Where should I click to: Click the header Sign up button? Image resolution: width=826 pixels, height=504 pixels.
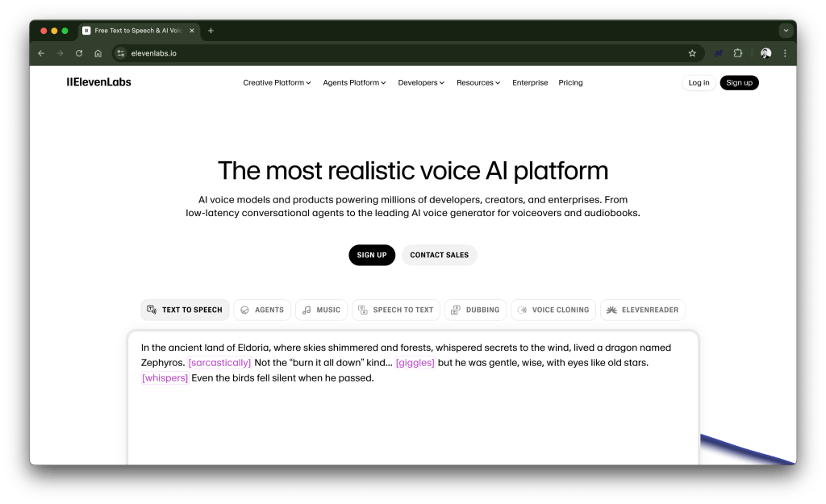739,83
